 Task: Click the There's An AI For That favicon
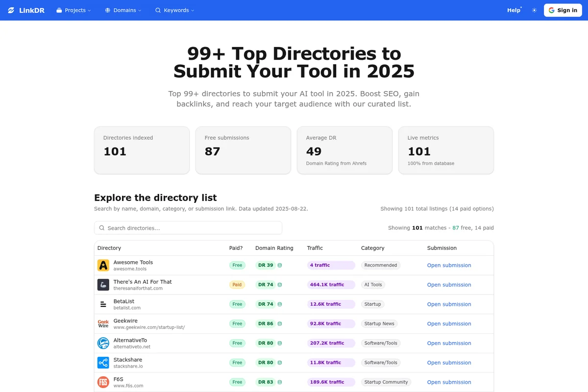coord(103,284)
